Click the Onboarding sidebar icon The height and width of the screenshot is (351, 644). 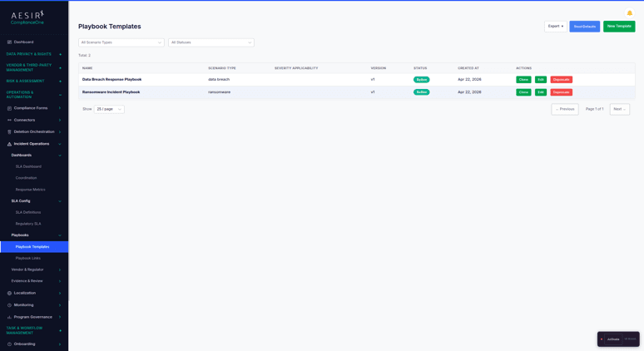coord(9,344)
